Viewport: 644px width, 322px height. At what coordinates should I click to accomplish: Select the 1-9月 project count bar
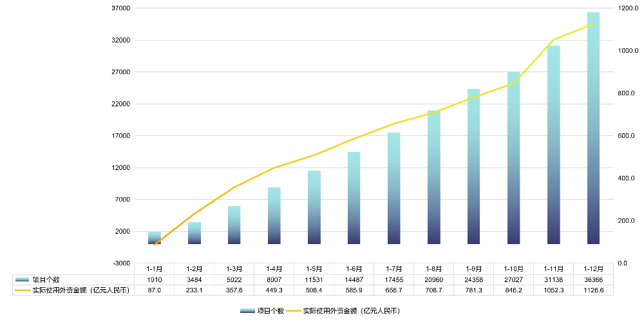pos(473,166)
